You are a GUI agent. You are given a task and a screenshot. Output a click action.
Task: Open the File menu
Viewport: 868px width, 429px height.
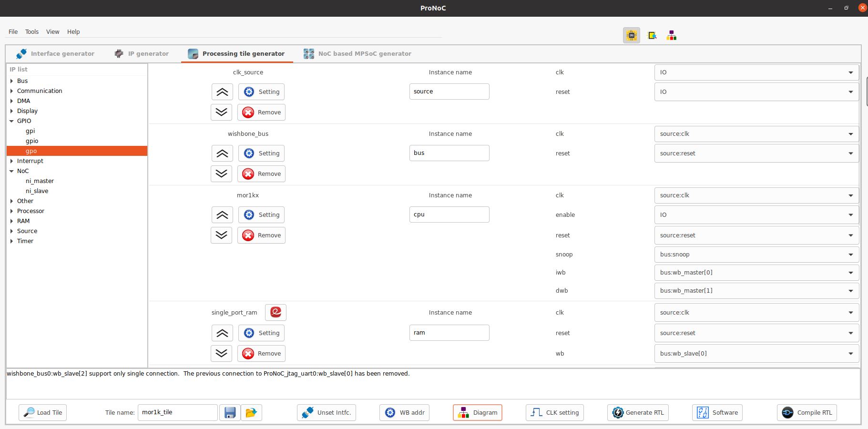click(x=13, y=32)
